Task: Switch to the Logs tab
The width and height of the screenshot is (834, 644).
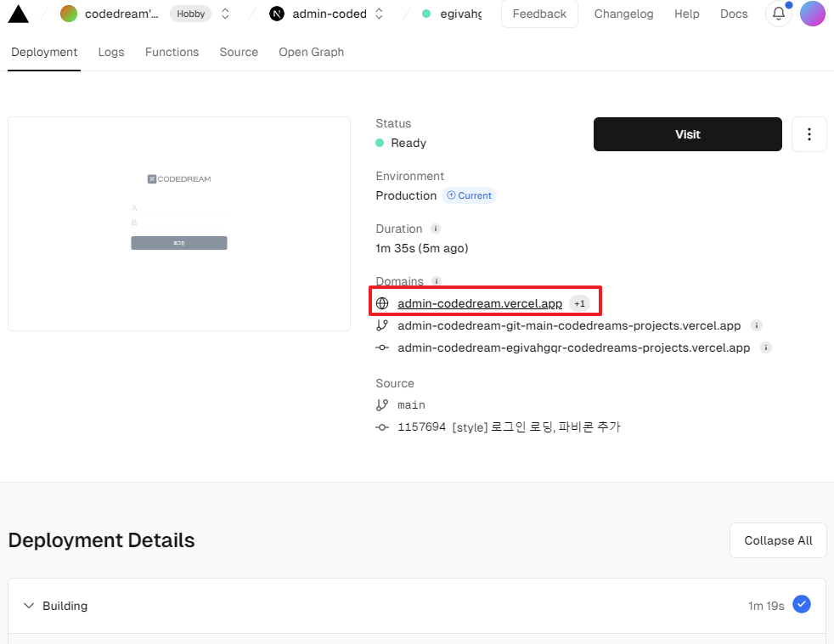Action: pyautogui.click(x=111, y=52)
